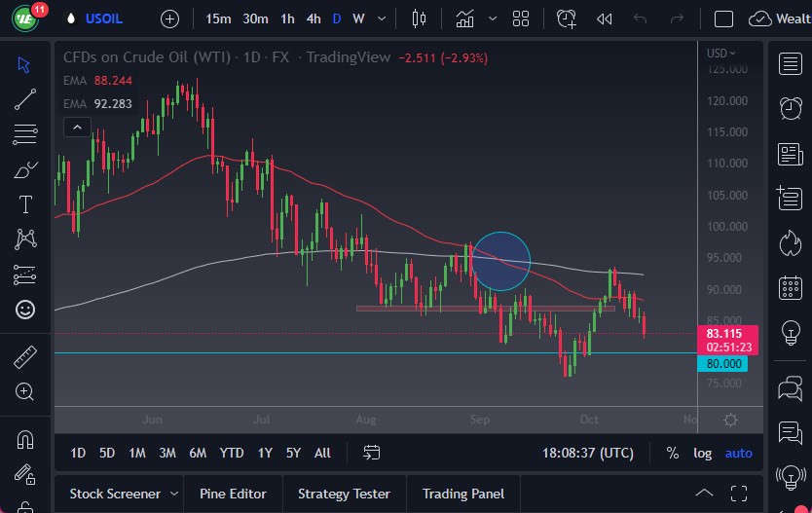
Task: Collapse the indicator legend chevron
Action: coord(76,127)
